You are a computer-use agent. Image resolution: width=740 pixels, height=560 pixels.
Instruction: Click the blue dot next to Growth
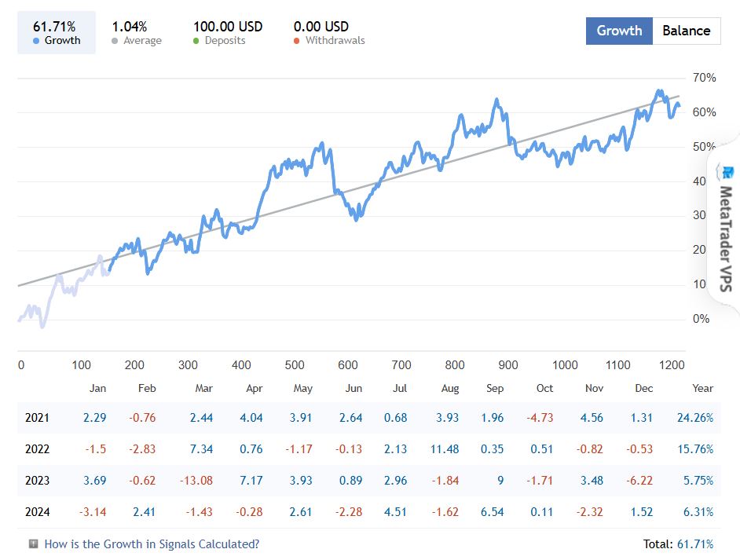38,41
